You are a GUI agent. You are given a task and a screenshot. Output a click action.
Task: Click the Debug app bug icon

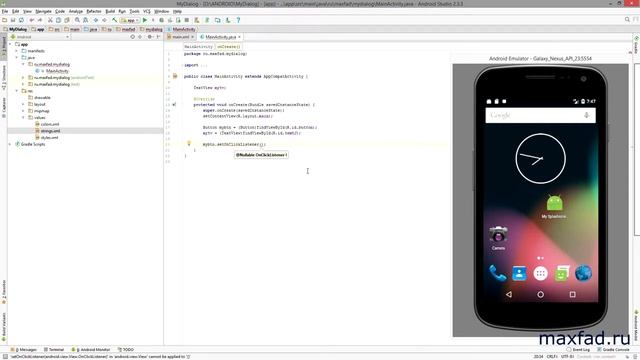click(162, 20)
